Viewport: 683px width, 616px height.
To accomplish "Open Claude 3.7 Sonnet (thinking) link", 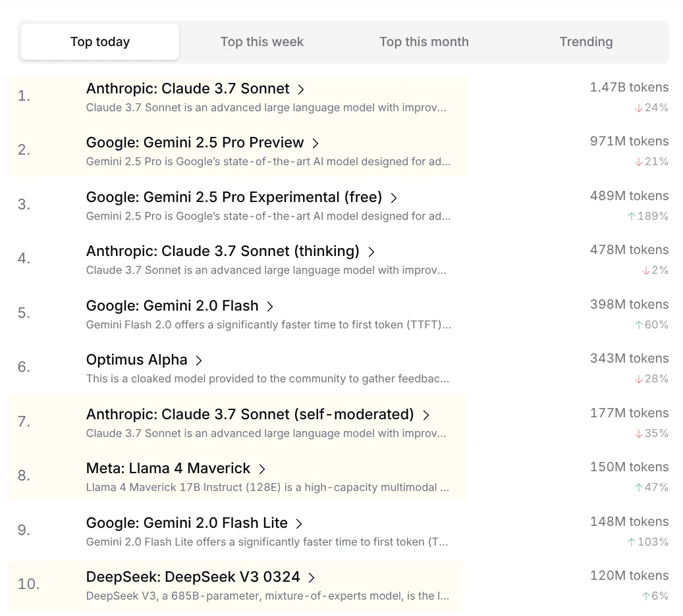I will coord(223,251).
